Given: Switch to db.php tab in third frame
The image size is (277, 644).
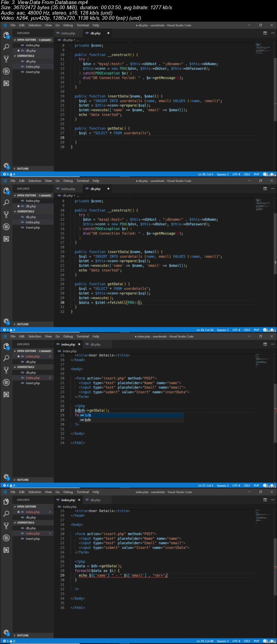Looking at the screenshot, I should [95, 344].
